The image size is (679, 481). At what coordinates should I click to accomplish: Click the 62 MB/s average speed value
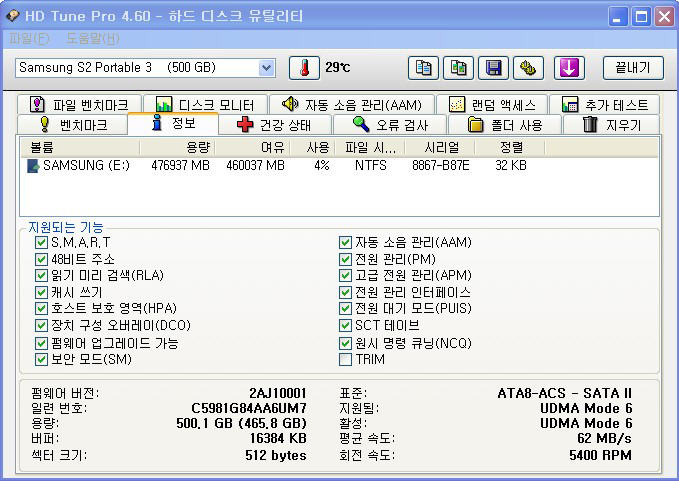point(605,439)
